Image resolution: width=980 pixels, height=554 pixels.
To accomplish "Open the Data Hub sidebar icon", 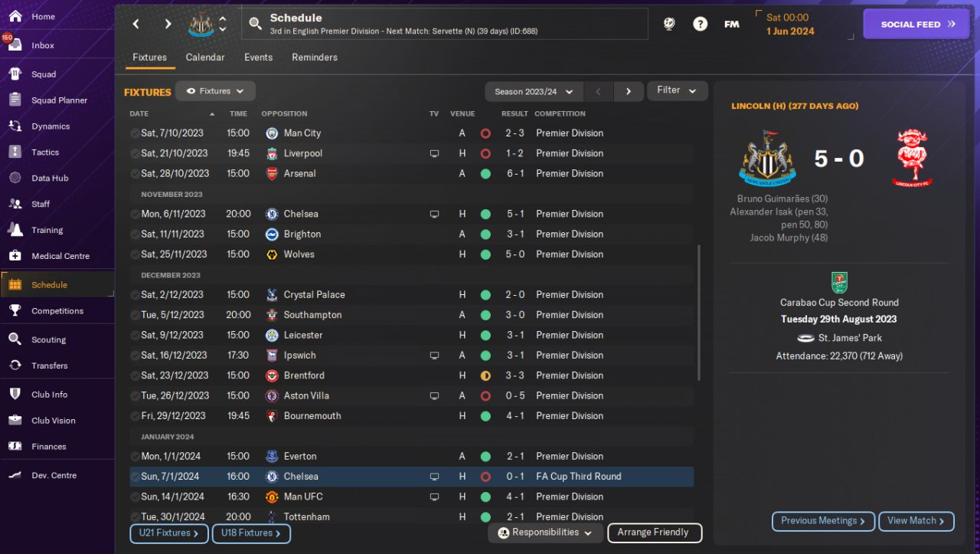I will [x=15, y=178].
